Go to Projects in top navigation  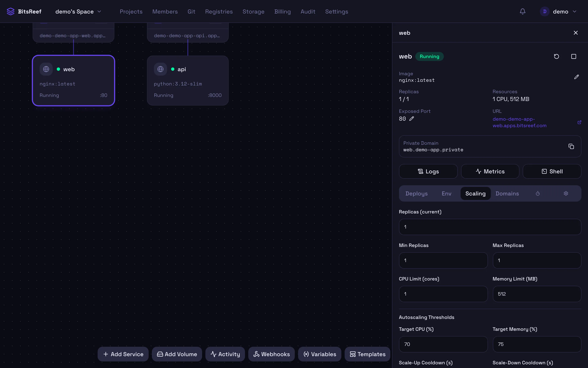click(x=131, y=11)
